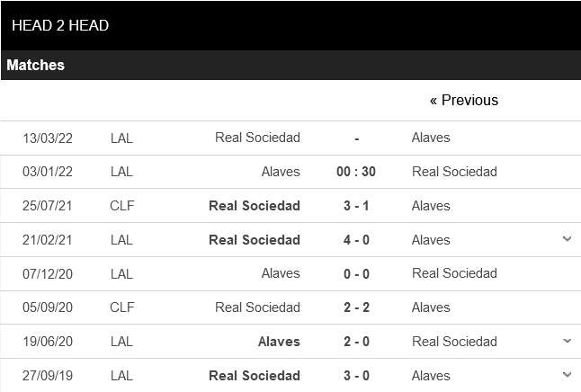Select the Matches section header
This screenshot has width=581, height=392.
click(36, 66)
